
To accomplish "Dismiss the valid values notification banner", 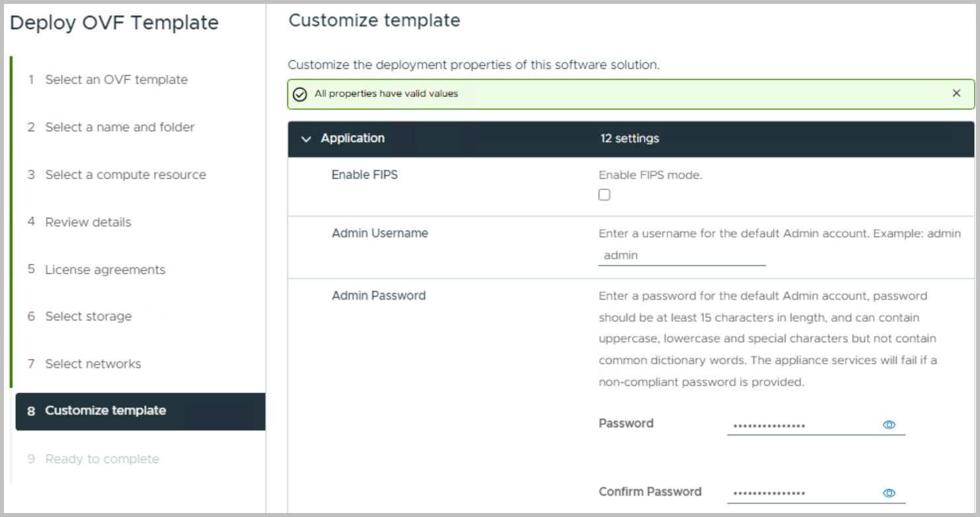I will pos(956,94).
